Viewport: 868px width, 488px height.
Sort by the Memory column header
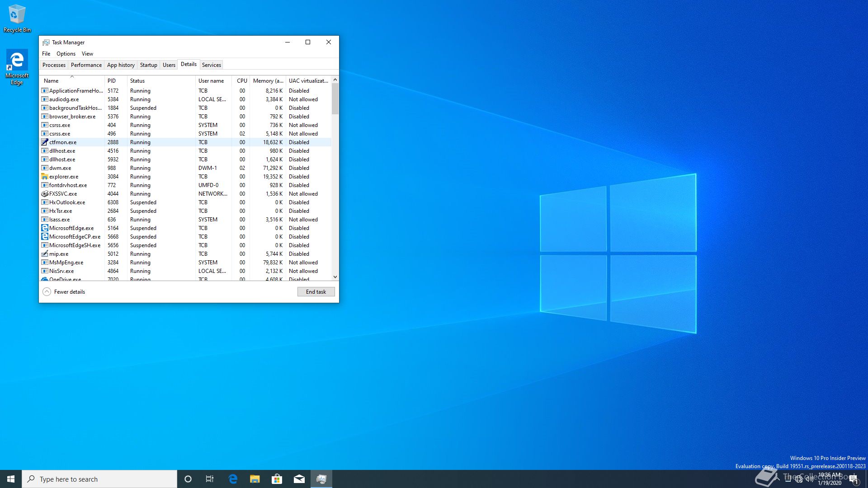[268, 81]
